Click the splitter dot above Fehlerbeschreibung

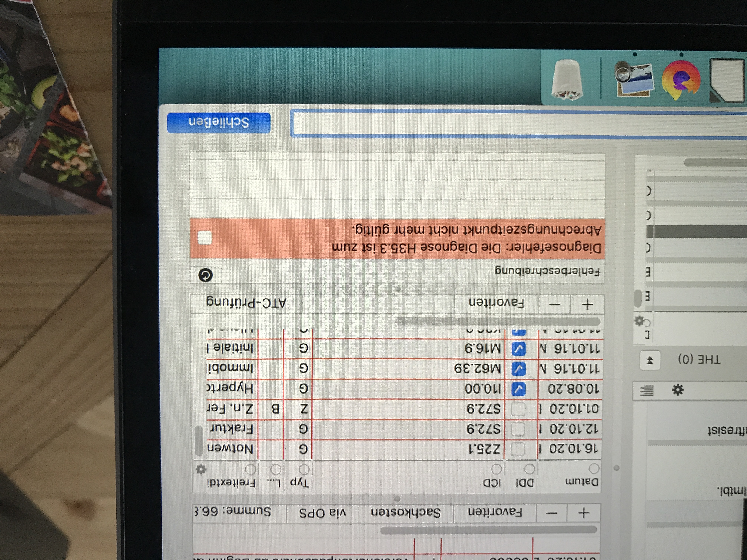pyautogui.click(x=398, y=289)
